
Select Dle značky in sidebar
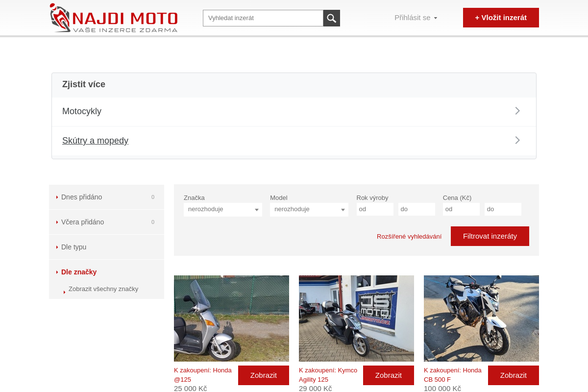click(79, 272)
